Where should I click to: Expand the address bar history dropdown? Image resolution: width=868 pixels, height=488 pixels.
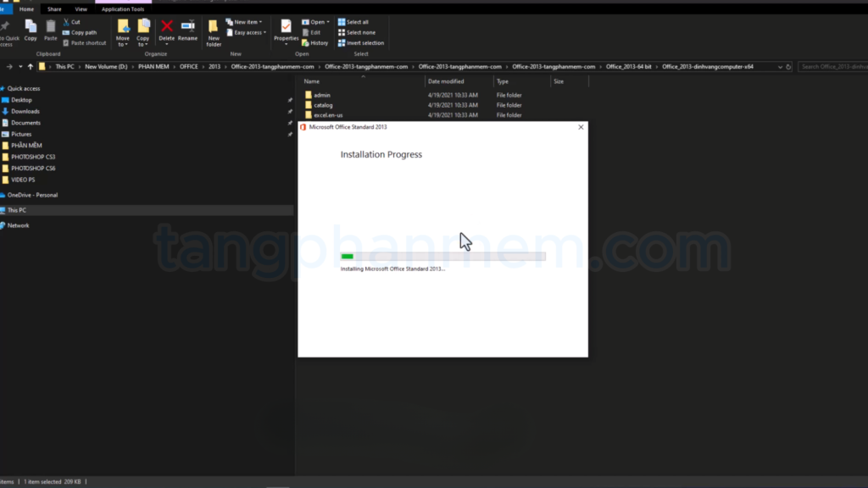point(780,67)
